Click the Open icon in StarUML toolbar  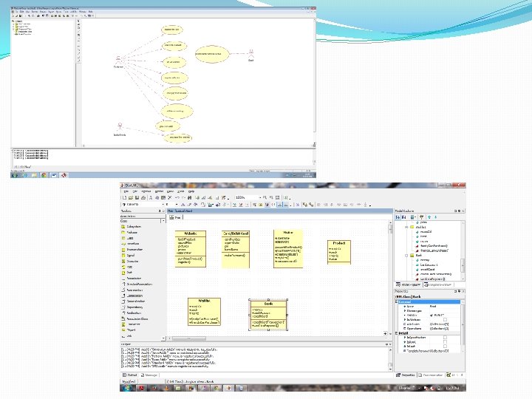point(131,197)
